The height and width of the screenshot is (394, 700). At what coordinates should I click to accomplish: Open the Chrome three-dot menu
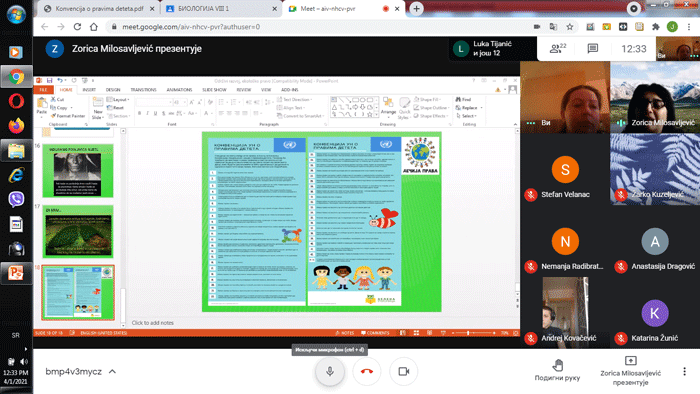tap(689, 27)
